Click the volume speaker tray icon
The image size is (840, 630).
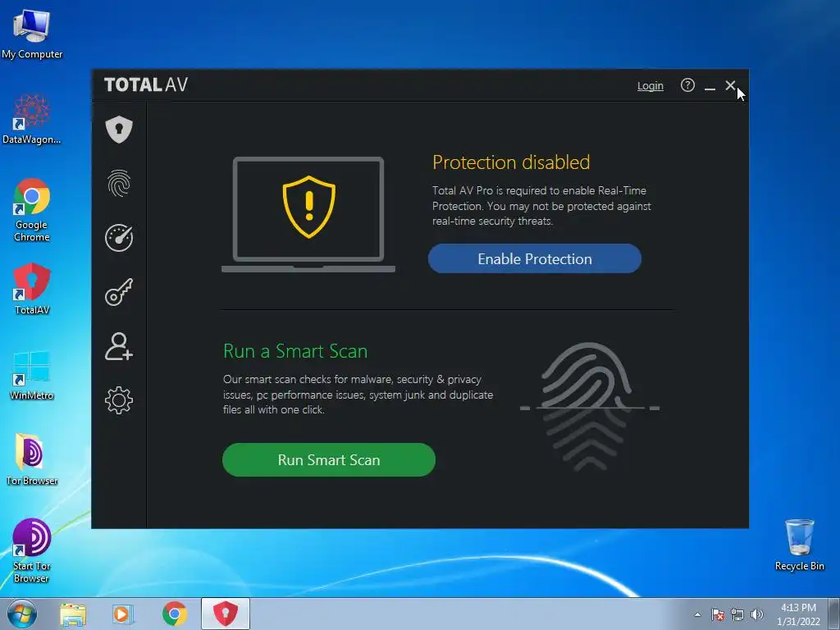coord(756,614)
